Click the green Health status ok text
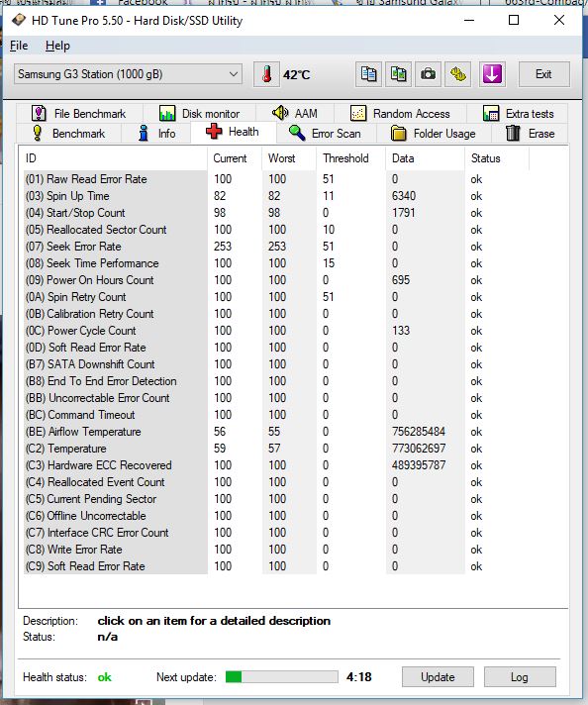Image resolution: width=588 pixels, height=705 pixels. point(104,677)
